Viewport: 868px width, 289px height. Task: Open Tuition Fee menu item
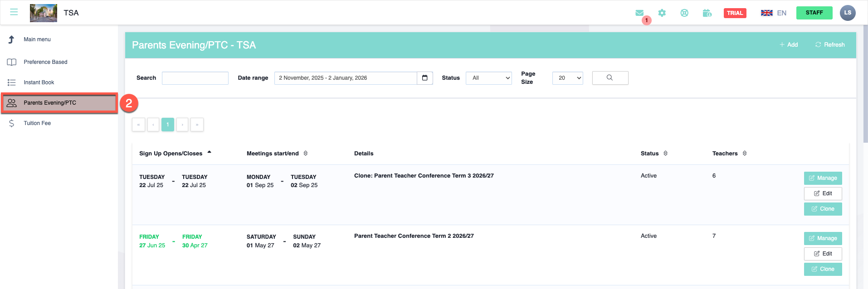tap(37, 123)
